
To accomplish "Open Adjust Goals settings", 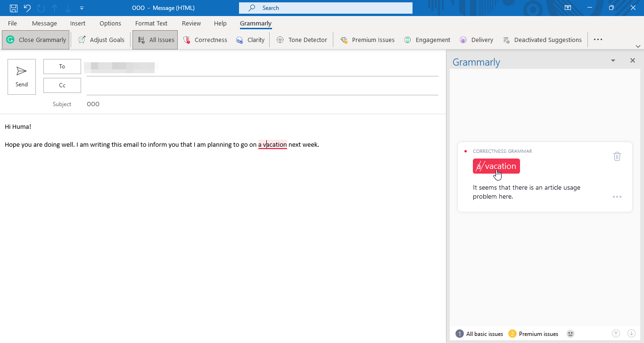I will point(100,40).
